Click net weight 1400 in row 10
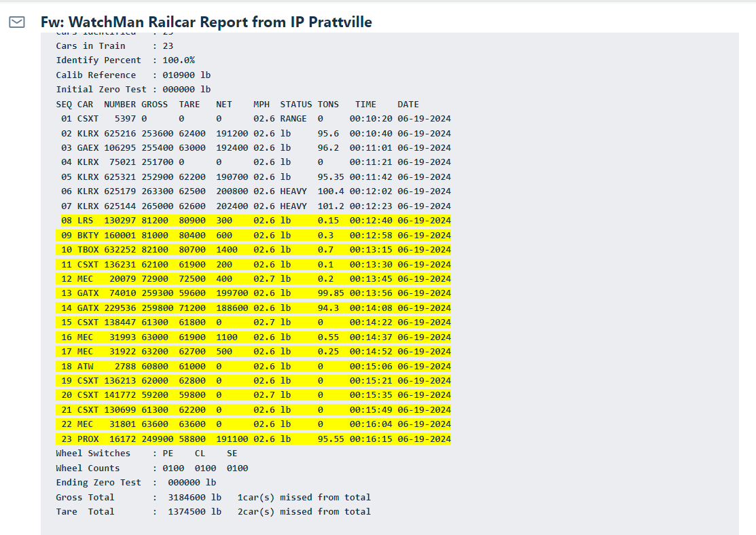 pyautogui.click(x=227, y=250)
